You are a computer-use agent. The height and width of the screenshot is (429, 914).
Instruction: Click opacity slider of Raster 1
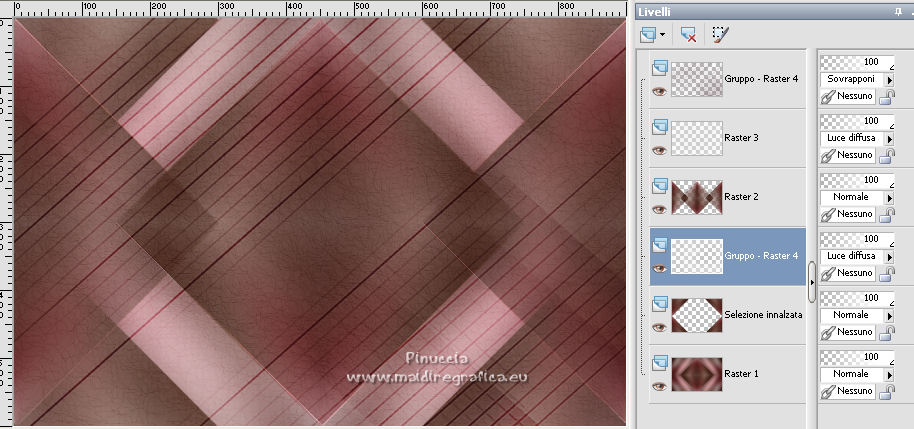[x=857, y=357]
